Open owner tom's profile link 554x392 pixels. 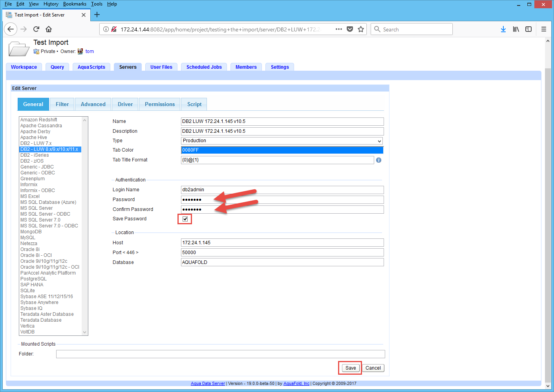click(90, 51)
